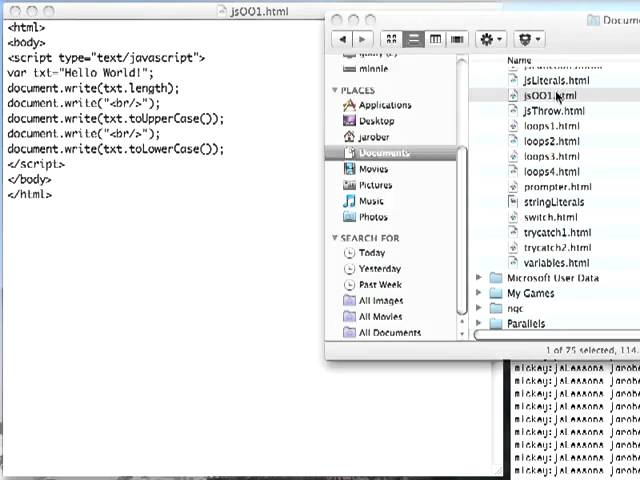
Task: Switch Finder to column view
Action: point(436,39)
